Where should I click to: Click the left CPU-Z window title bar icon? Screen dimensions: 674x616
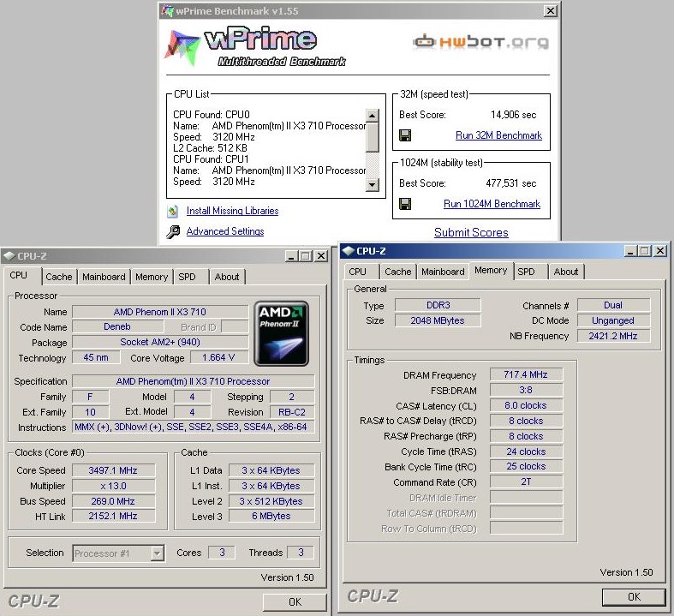[x=9, y=256]
